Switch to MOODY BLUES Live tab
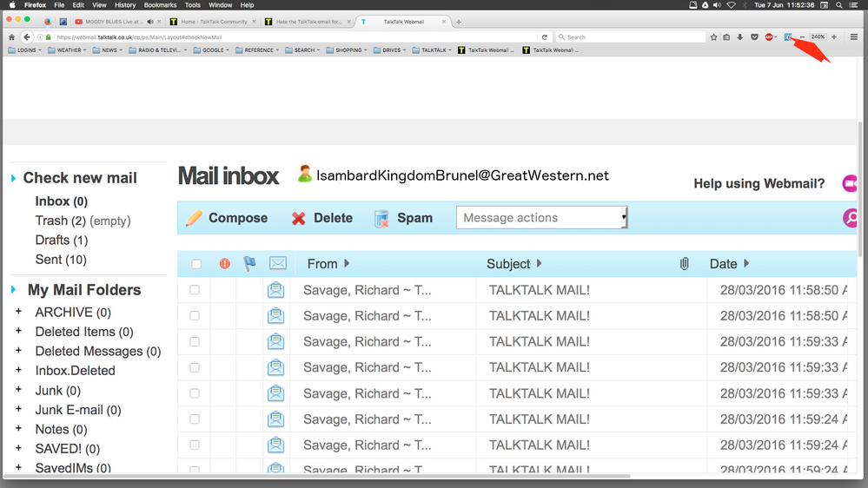 pyautogui.click(x=118, y=22)
